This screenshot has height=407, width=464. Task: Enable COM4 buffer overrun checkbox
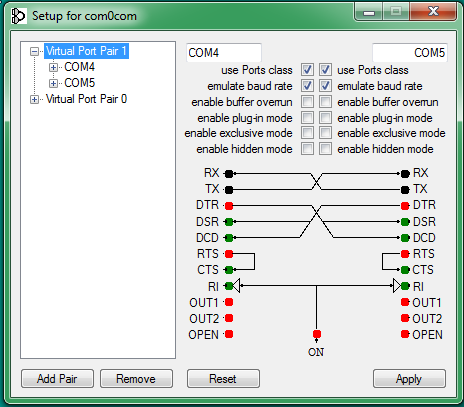point(307,102)
